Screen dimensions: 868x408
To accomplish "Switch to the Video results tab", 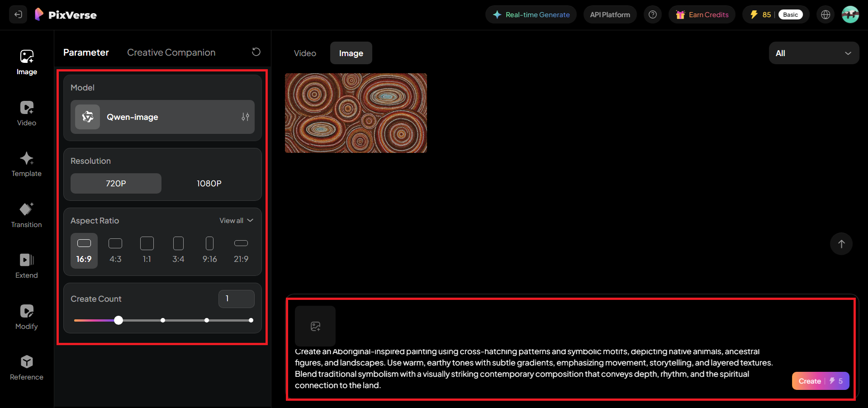I will tap(304, 53).
